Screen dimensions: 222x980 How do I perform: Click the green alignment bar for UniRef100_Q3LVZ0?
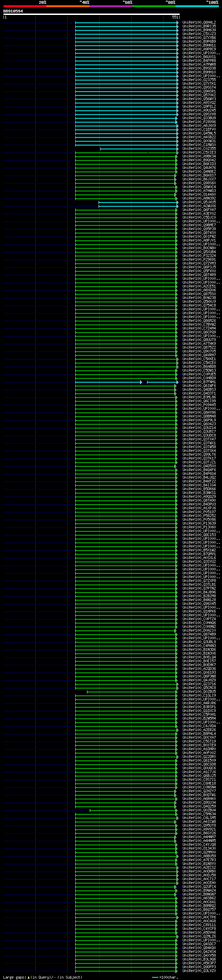[126, 971]
